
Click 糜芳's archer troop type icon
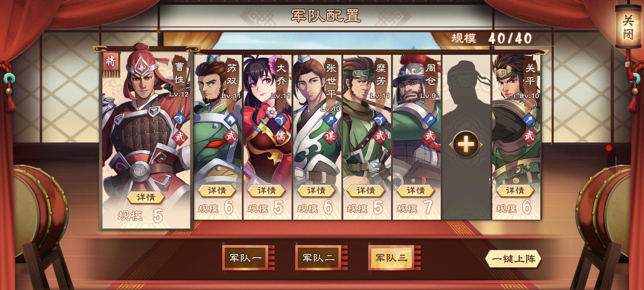coord(380,120)
